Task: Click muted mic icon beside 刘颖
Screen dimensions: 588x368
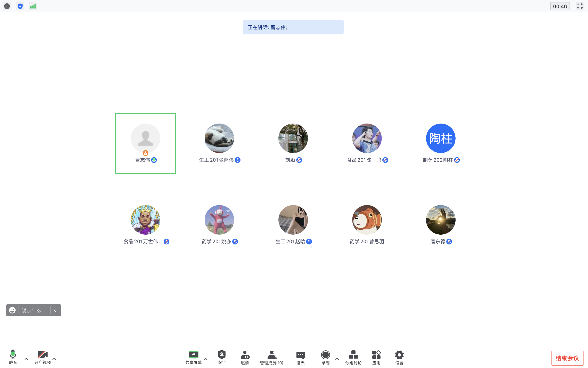Action: (299, 160)
